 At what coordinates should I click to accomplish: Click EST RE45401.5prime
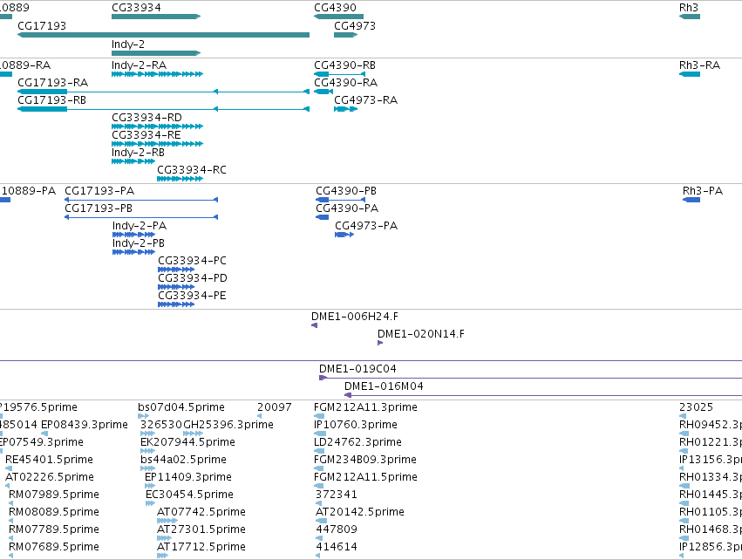click(x=9, y=468)
